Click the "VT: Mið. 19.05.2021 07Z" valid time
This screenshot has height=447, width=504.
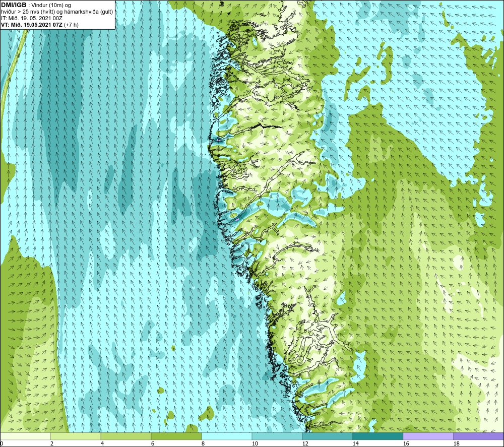32,25
